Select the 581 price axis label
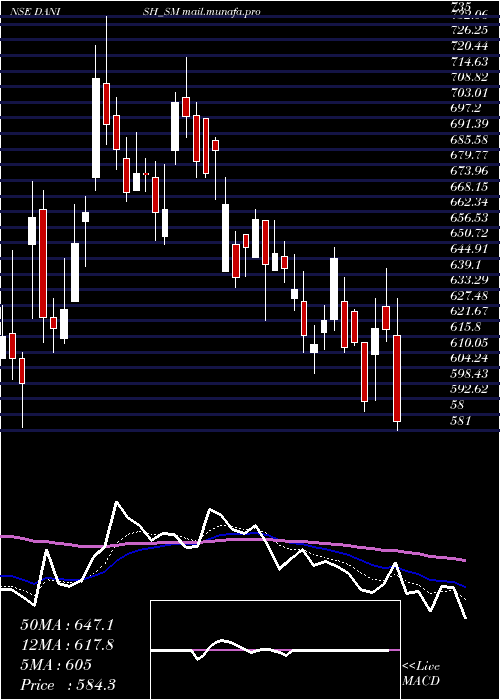 (462, 420)
